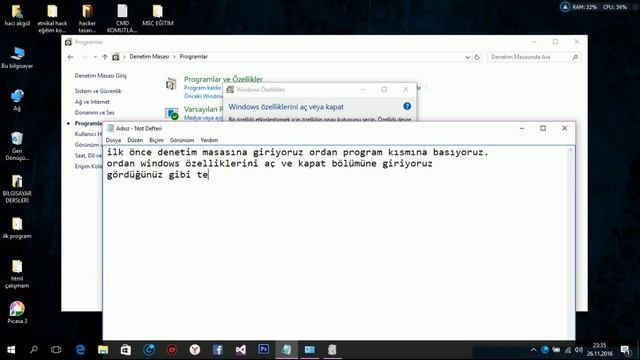This screenshot has width=640, height=360.
Task: Open the etnikal hack eğitim folder icon
Action: [x=52, y=18]
